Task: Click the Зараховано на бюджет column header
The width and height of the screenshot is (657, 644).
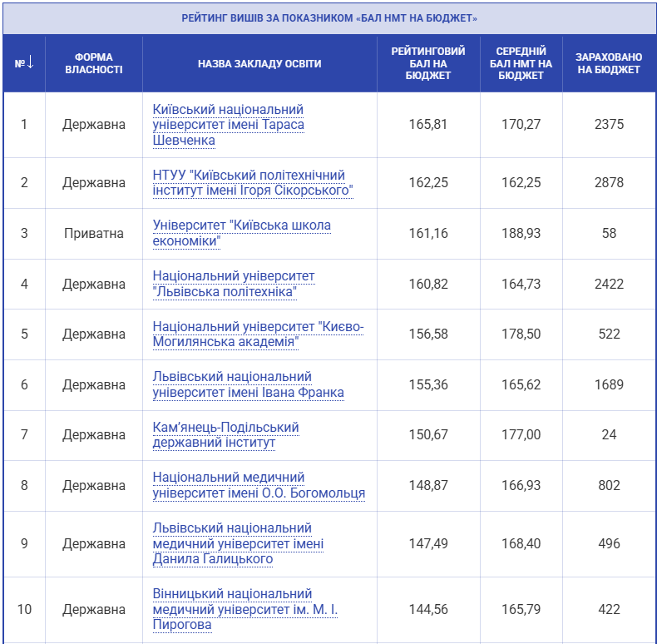Action: click(x=609, y=63)
